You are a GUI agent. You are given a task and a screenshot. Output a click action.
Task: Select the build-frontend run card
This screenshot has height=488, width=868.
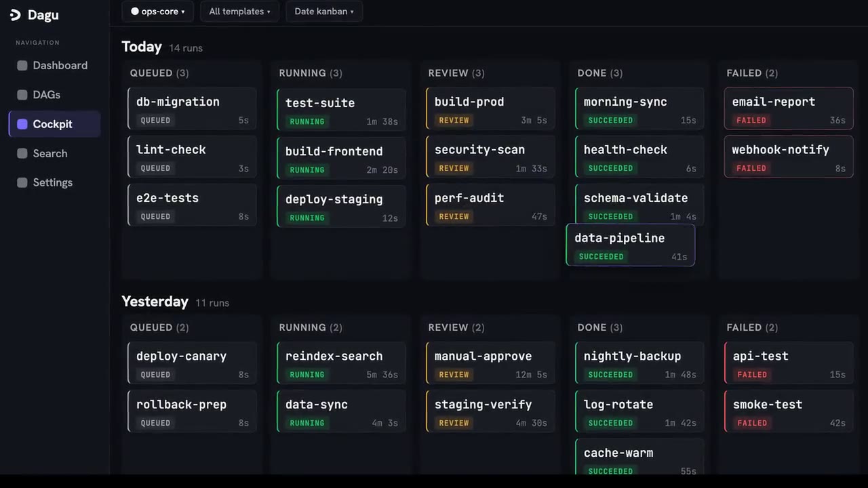(x=341, y=158)
